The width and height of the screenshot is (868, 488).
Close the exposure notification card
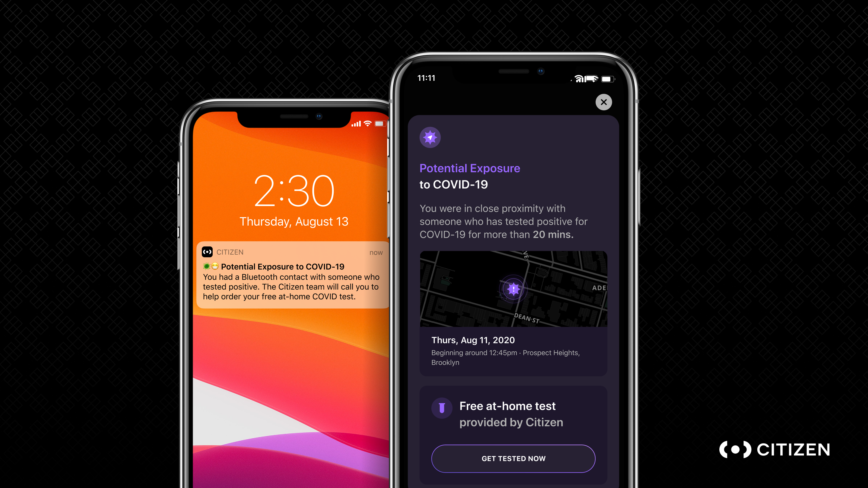[x=603, y=101]
